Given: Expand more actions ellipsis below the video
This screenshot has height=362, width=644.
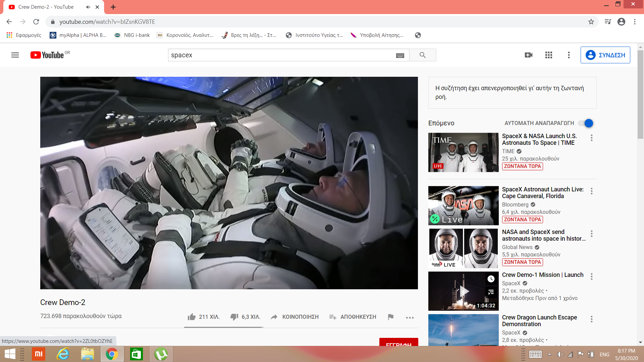Looking at the screenshot, I should [410, 317].
